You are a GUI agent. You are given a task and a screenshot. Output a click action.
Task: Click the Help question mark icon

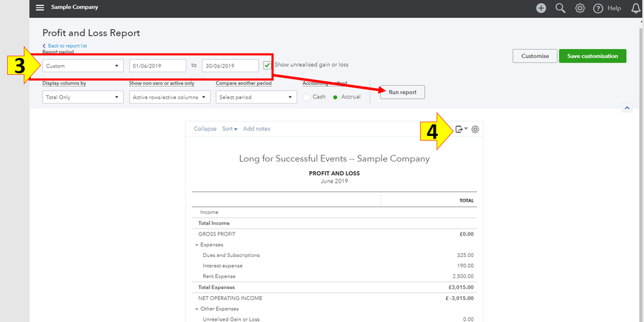pos(598,8)
